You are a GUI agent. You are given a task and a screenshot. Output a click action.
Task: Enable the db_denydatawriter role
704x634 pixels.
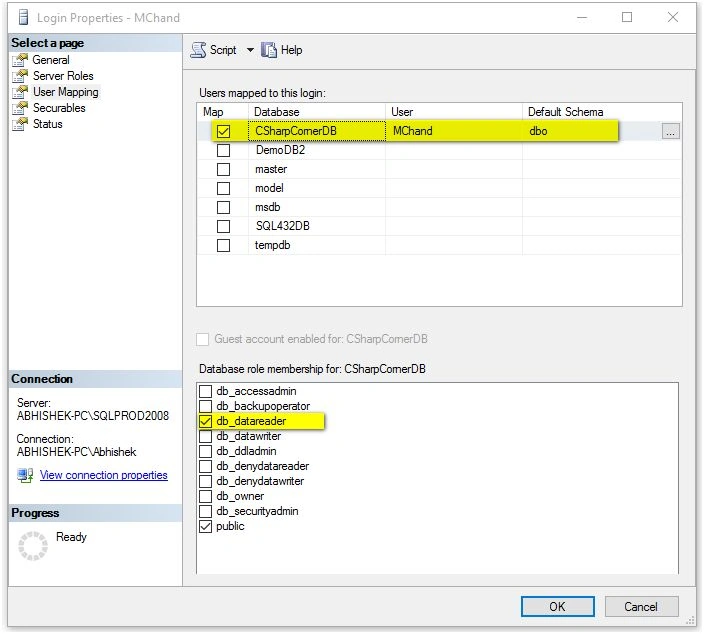pos(205,481)
